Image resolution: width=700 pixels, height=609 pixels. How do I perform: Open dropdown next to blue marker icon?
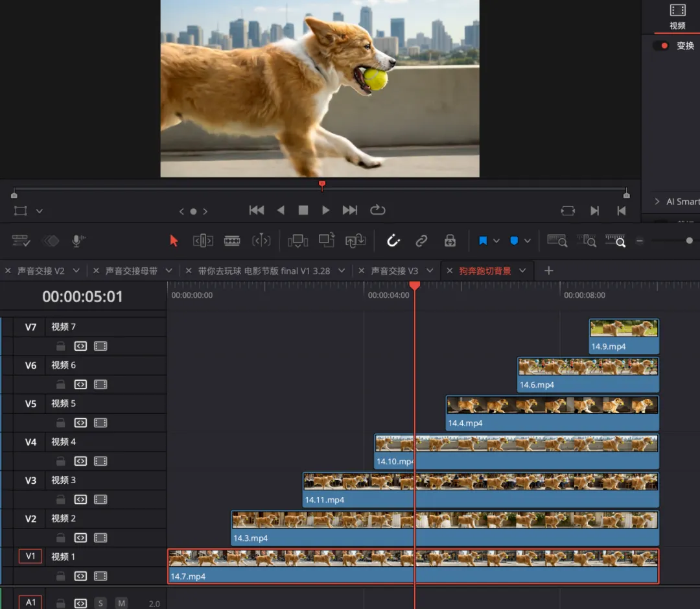(528, 241)
